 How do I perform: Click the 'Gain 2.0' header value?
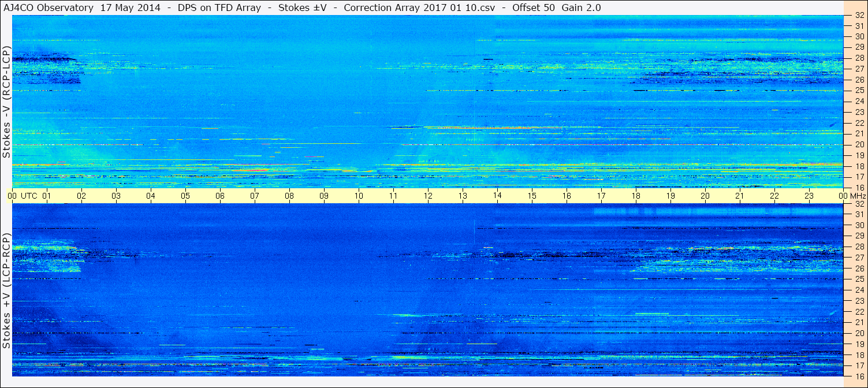point(581,8)
